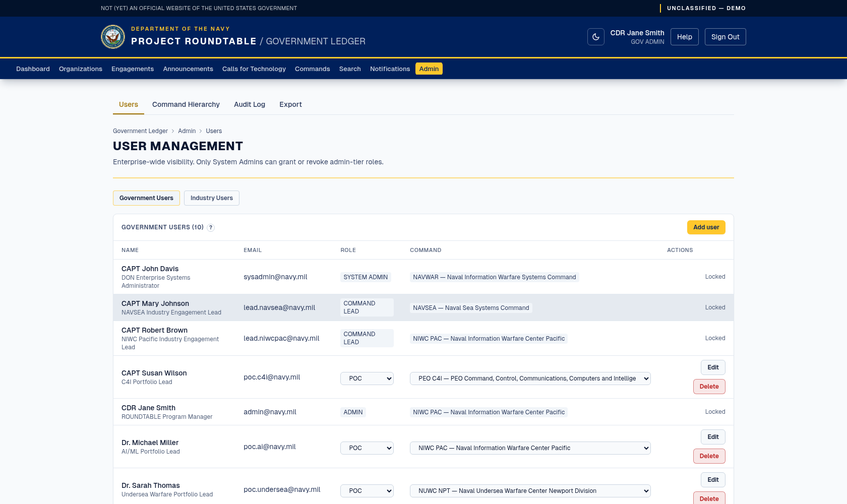
Task: Toggle dark mode with the moon icon
Action: pos(595,37)
